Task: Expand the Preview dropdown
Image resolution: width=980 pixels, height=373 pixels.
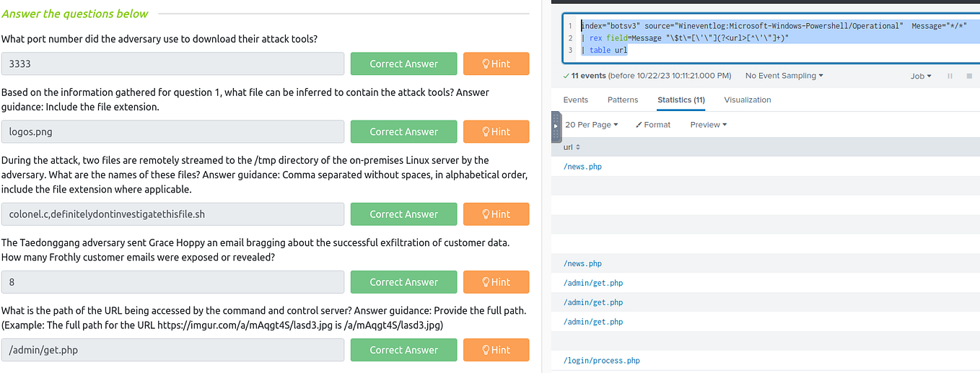Action: (709, 125)
